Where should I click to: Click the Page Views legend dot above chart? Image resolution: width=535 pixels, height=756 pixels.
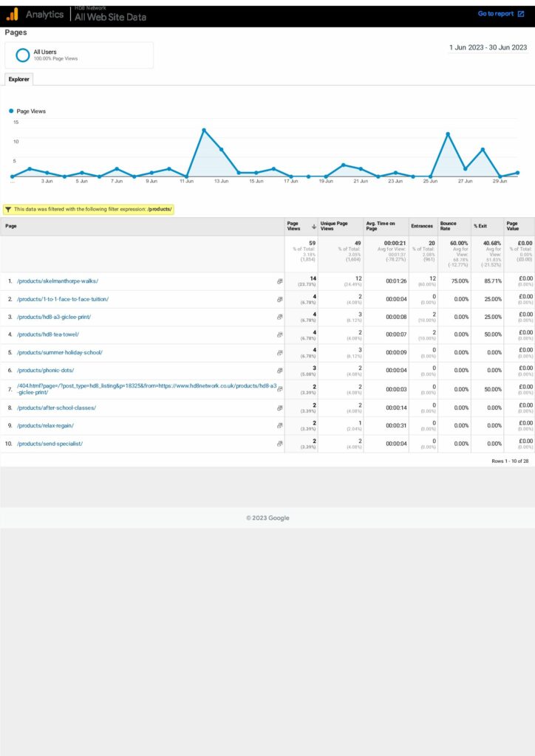[x=11, y=111]
